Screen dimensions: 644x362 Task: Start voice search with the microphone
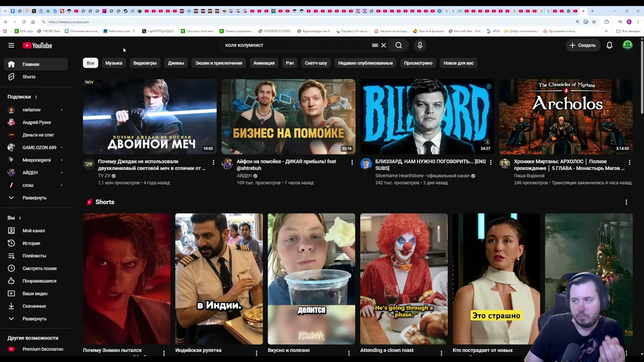(420, 45)
